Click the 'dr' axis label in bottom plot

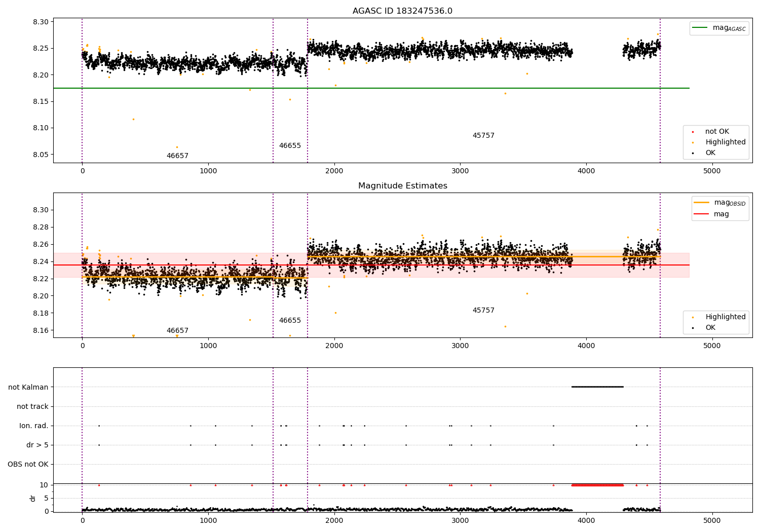[33, 498]
